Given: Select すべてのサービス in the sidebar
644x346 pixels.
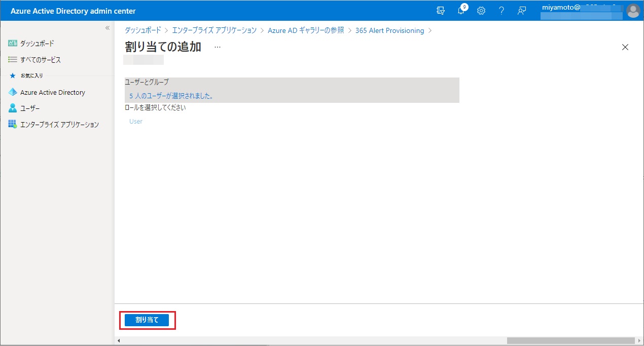Looking at the screenshot, I should pos(40,60).
